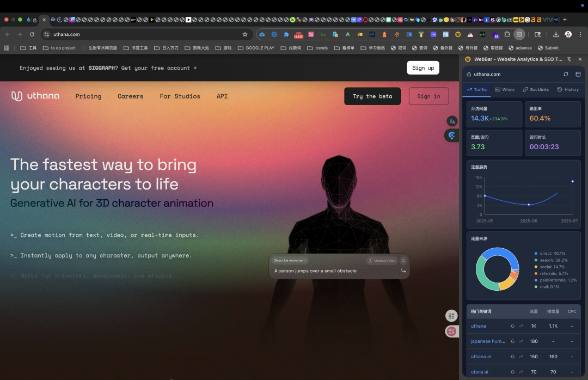The height and width of the screenshot is (380, 588).
Task: Open the Submit bookmark
Action: [548, 48]
